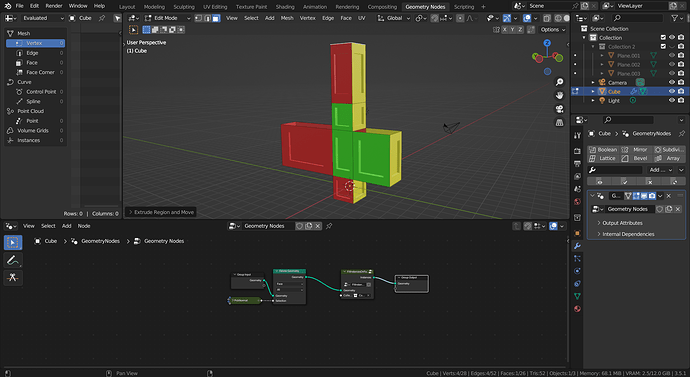Screen dimensions: 690x377
Task: Click the Mirror modifier shortcut button
Action: tap(636, 150)
